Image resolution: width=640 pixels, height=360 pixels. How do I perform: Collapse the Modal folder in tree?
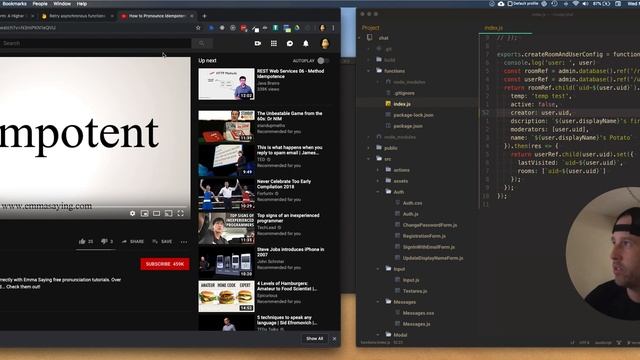tap(378, 335)
